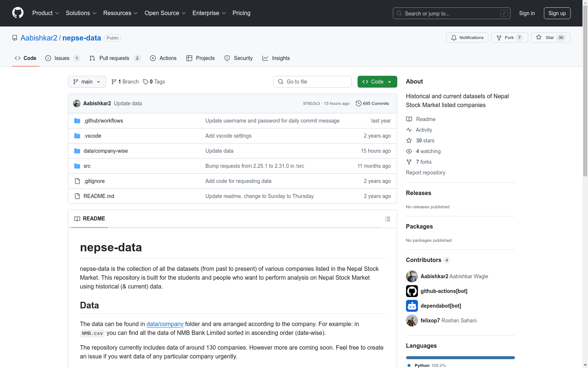Click the Search or jump to field
The width and height of the screenshot is (588, 368).
coord(452,13)
